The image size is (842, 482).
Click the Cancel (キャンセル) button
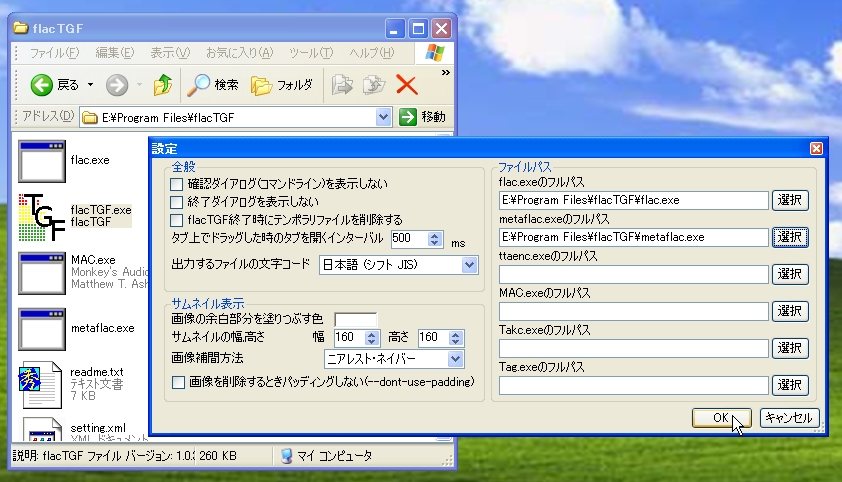click(x=789, y=418)
